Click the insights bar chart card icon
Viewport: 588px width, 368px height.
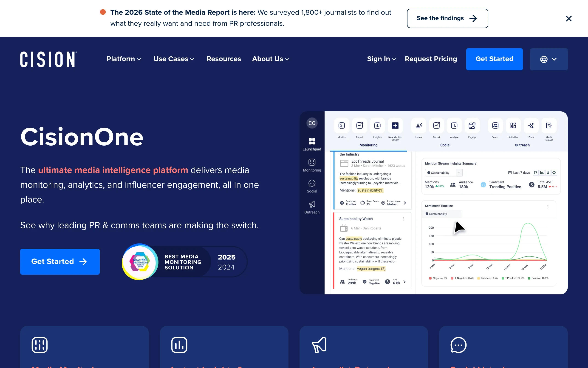pyautogui.click(x=179, y=345)
